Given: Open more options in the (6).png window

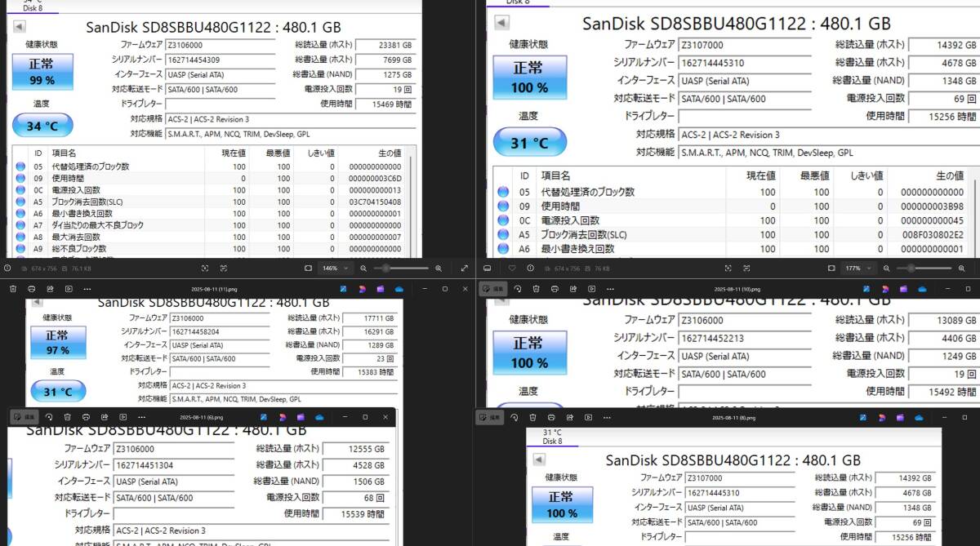Looking at the screenshot, I should click(x=141, y=417).
